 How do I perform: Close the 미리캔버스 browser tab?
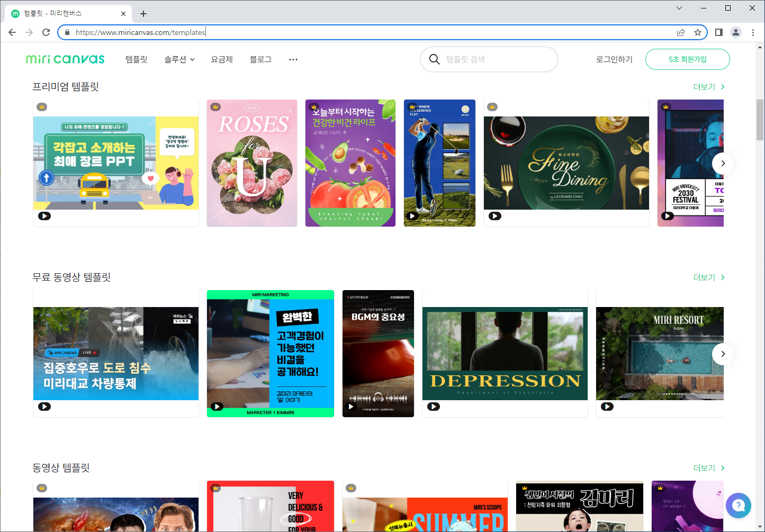tap(123, 14)
